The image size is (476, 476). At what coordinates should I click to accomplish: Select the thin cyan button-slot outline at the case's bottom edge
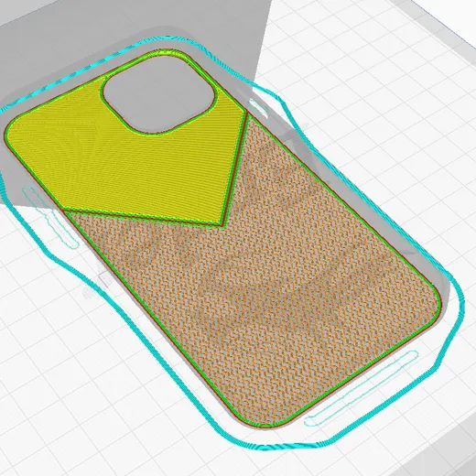point(361,389)
